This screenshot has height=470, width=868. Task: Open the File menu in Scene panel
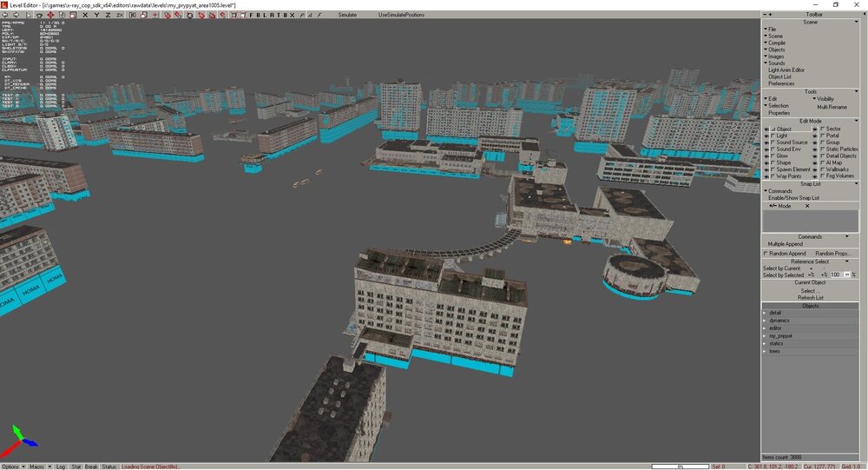771,30
